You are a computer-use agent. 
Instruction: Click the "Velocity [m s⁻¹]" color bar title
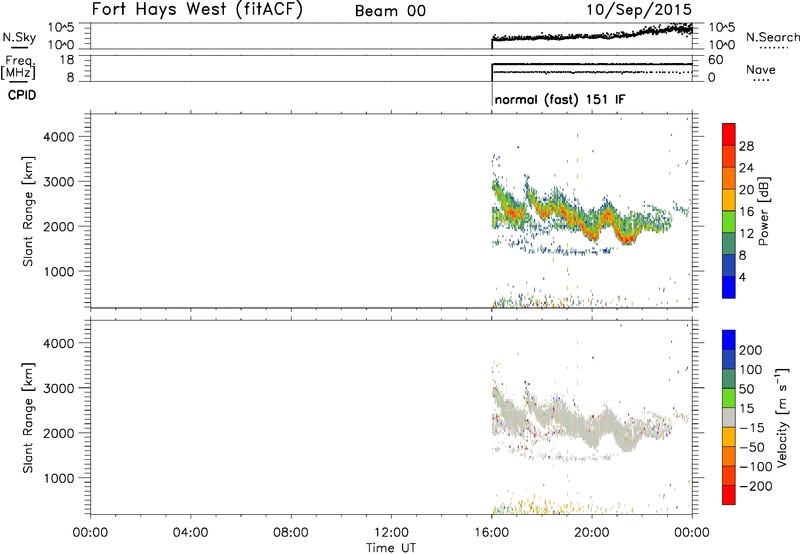781,417
